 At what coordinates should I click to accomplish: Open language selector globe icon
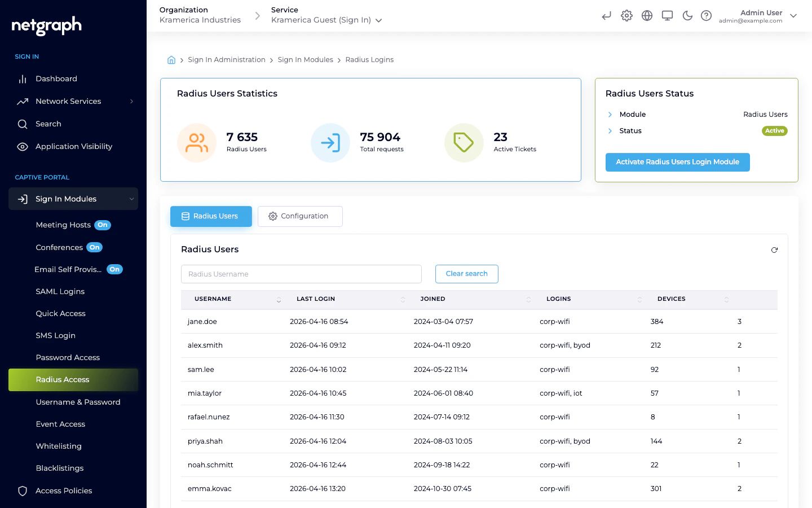click(647, 15)
